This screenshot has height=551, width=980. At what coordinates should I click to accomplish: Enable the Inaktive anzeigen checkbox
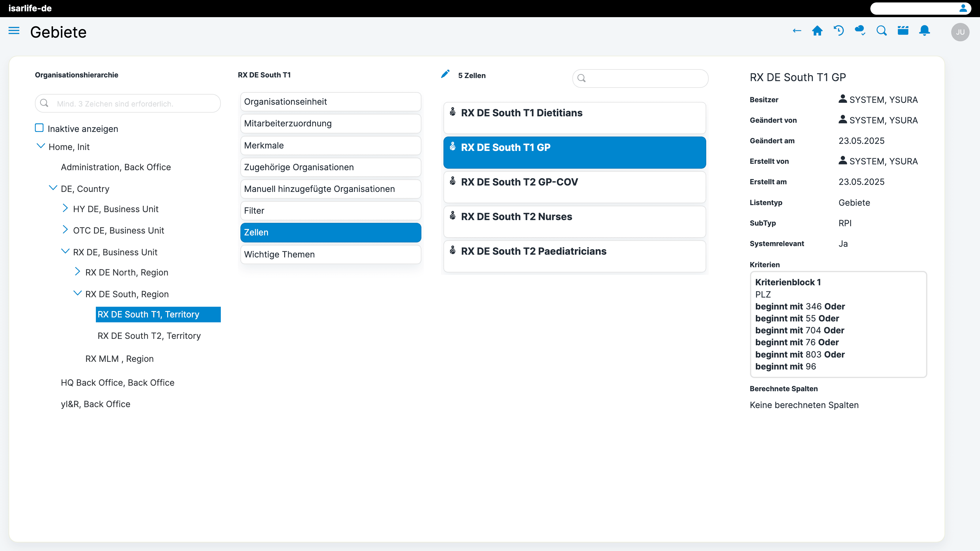(x=39, y=128)
